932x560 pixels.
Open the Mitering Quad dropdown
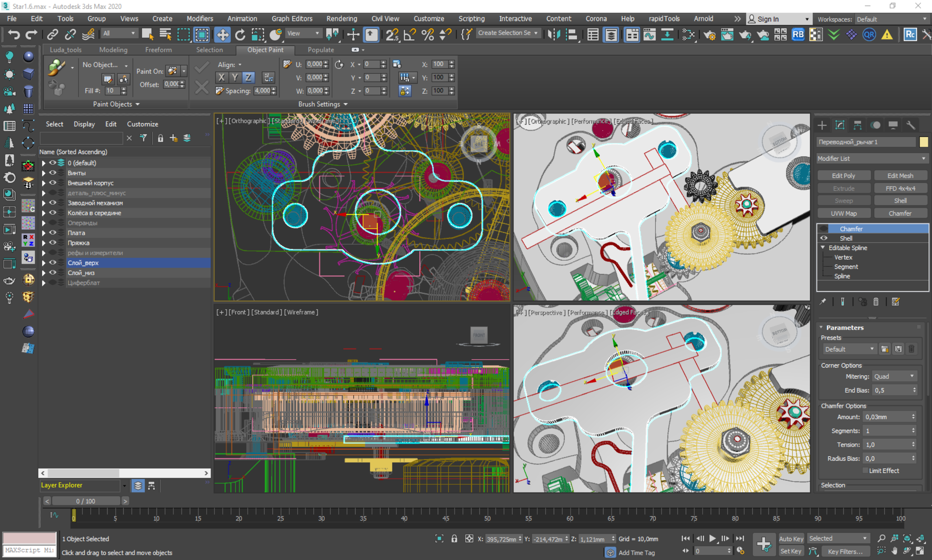click(894, 376)
